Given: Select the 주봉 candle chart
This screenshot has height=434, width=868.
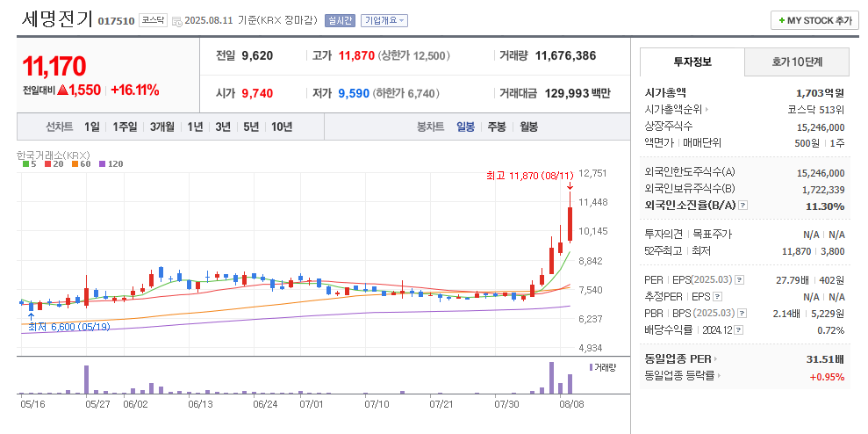Looking at the screenshot, I should point(496,127).
